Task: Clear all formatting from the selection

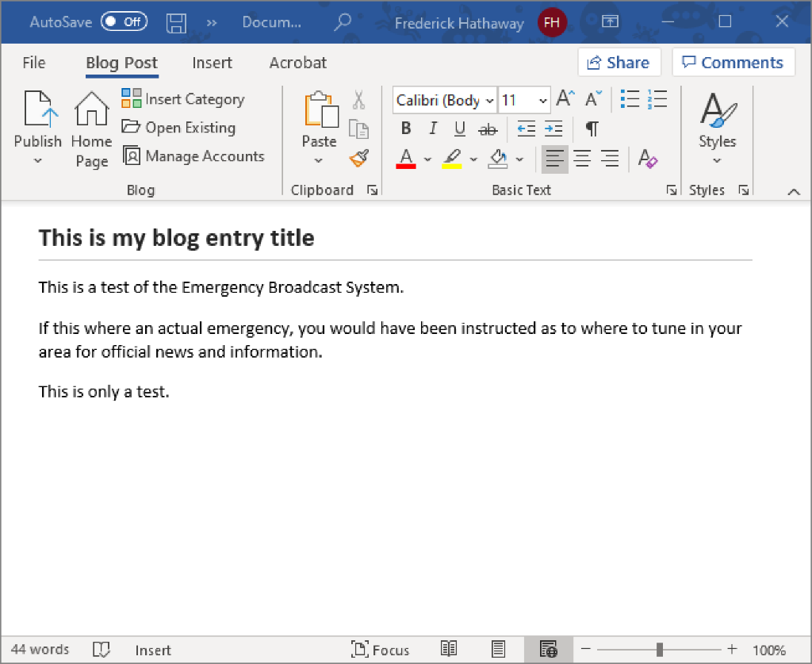Action: point(647,158)
